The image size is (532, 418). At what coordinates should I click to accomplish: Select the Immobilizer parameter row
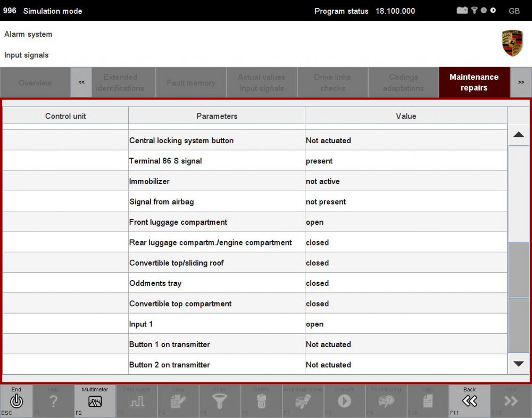point(217,182)
